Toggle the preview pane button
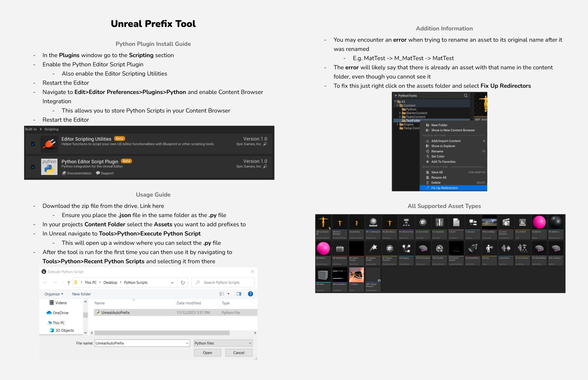Image resolution: width=588 pixels, height=380 pixels. coord(239,294)
